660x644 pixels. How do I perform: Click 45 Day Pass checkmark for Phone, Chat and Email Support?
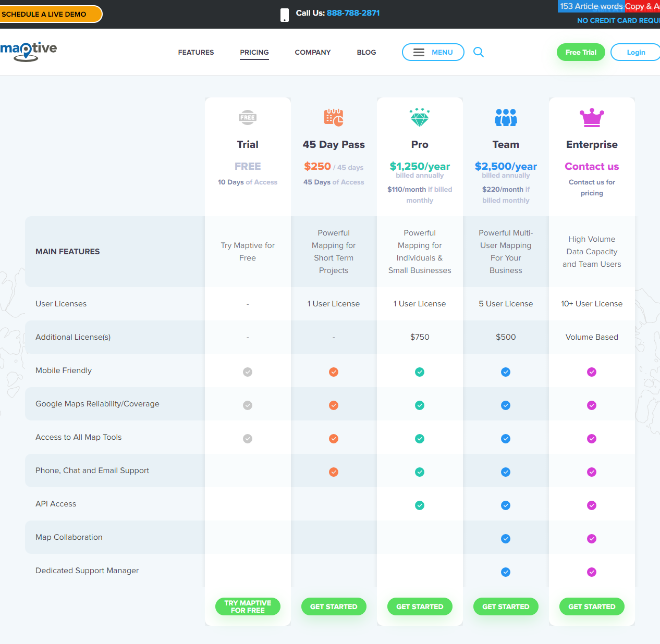point(334,472)
